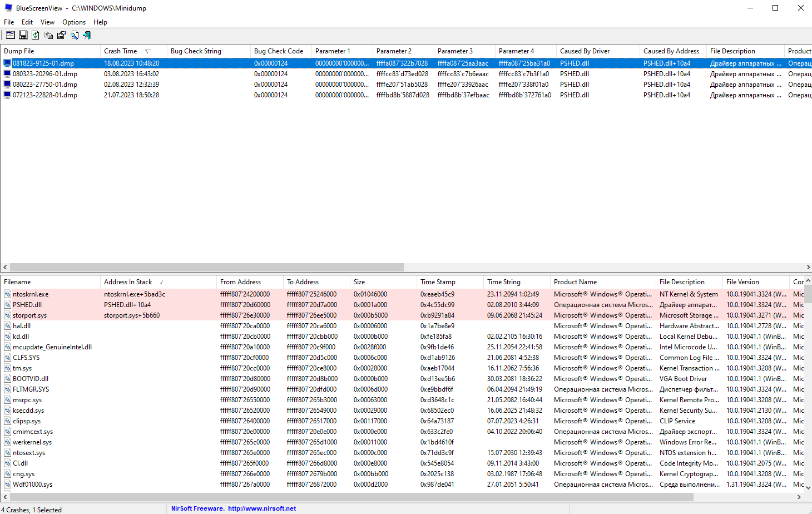Click the file icon beside BOOTVID.dll

tap(8, 379)
